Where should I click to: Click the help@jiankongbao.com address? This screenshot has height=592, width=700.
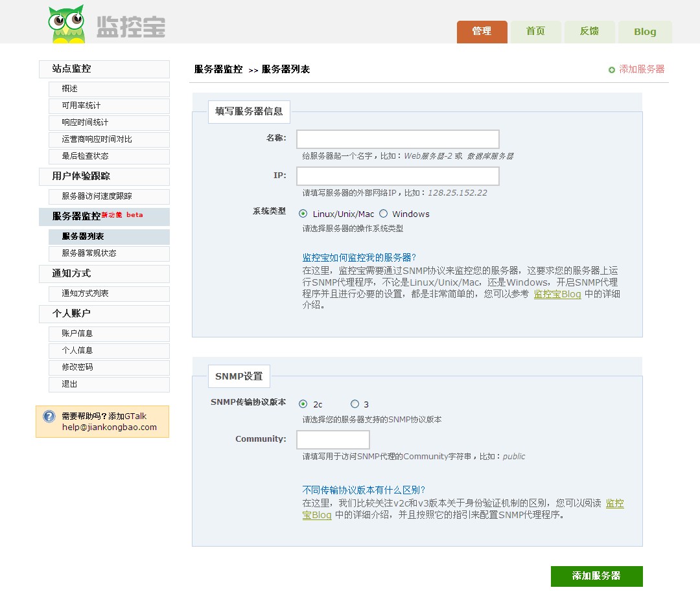[110, 427]
